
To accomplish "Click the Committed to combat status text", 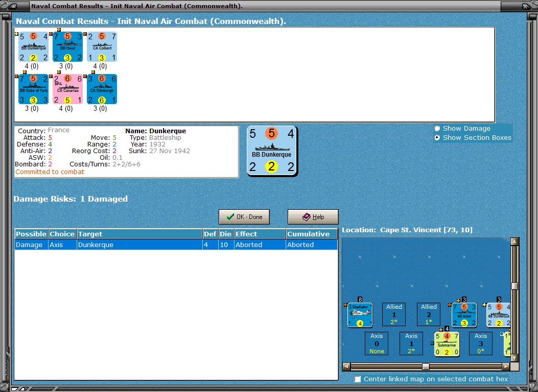I will 50,172.
